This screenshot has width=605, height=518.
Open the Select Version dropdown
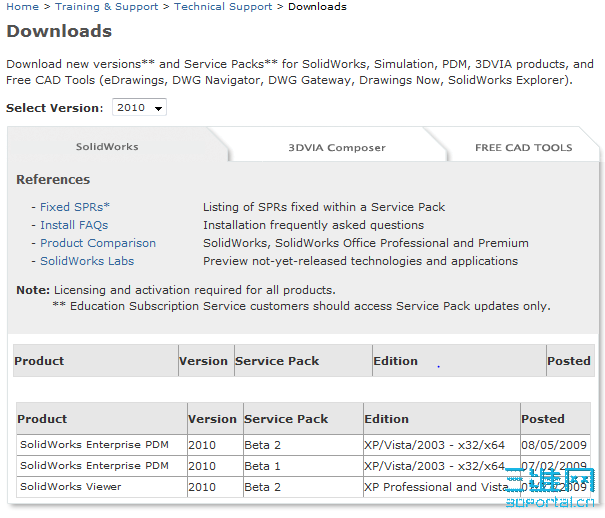pos(139,108)
